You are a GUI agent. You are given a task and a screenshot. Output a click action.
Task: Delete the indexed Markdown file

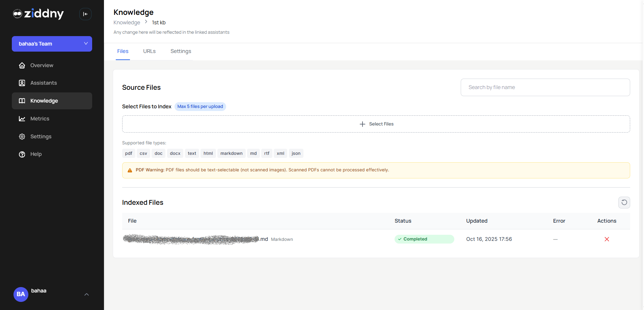[607, 239]
